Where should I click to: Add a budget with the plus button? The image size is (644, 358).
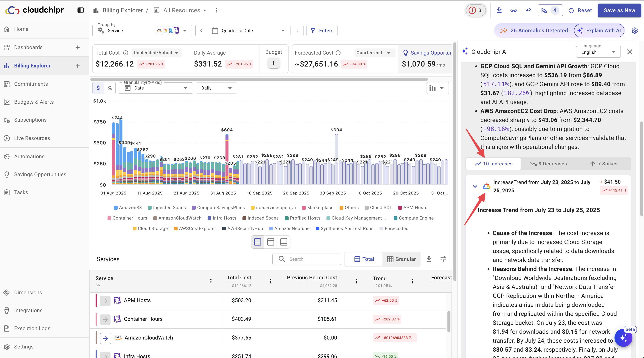[273, 63]
